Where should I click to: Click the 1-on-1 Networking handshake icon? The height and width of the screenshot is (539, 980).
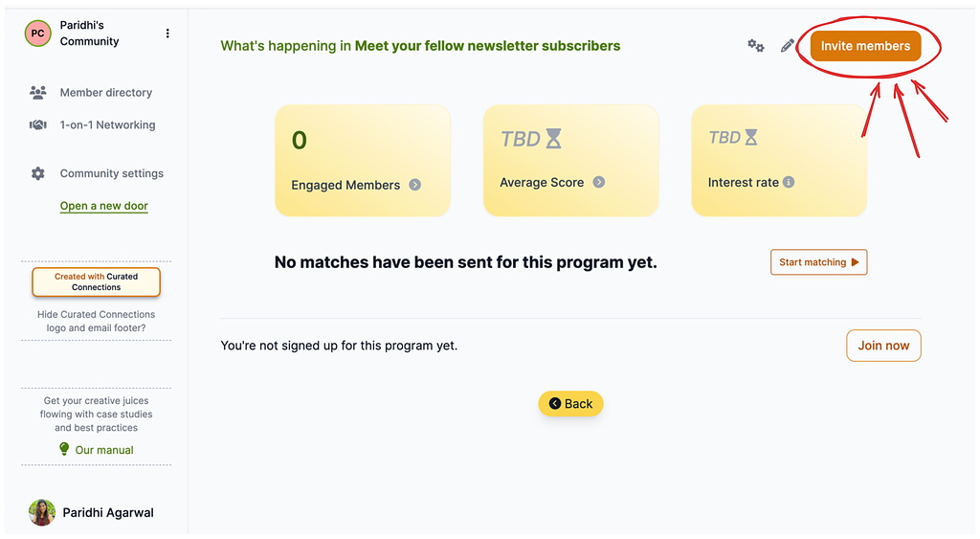coord(38,125)
